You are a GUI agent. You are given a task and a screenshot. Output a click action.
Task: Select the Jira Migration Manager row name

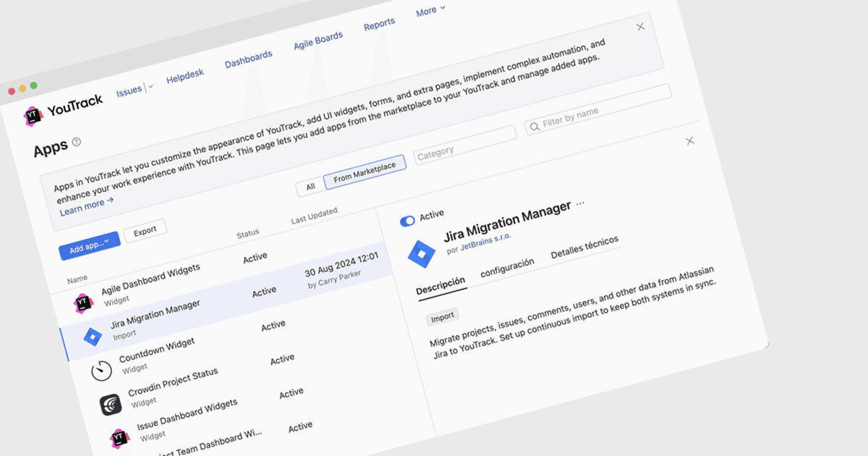point(155,316)
